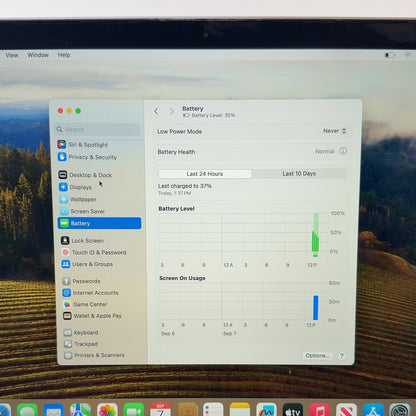Open Notes from the Dock
This screenshot has width=416, height=416.
pyautogui.click(x=240, y=410)
